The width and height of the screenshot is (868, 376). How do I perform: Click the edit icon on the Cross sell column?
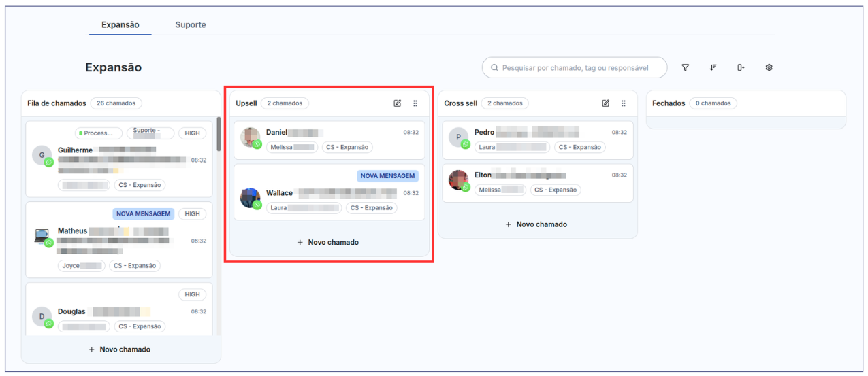pyautogui.click(x=605, y=103)
